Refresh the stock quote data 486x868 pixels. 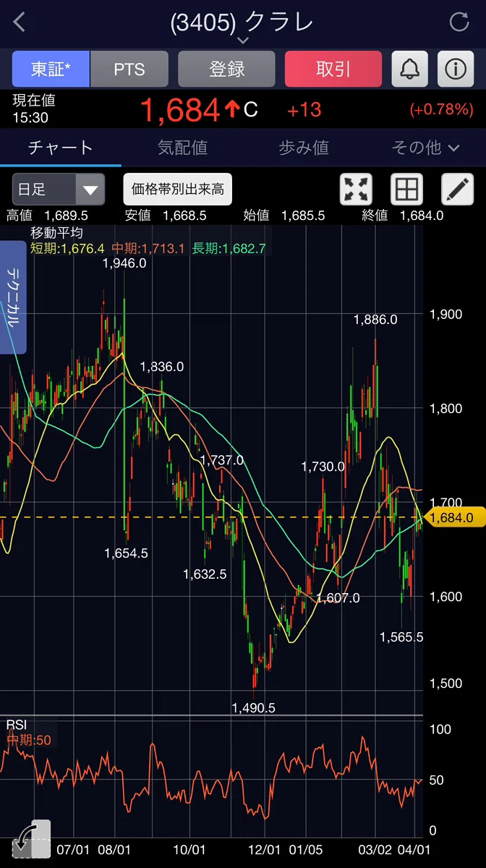point(459,22)
